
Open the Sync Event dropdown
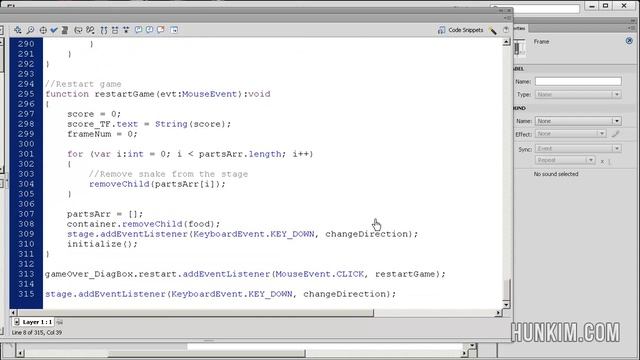point(578,149)
